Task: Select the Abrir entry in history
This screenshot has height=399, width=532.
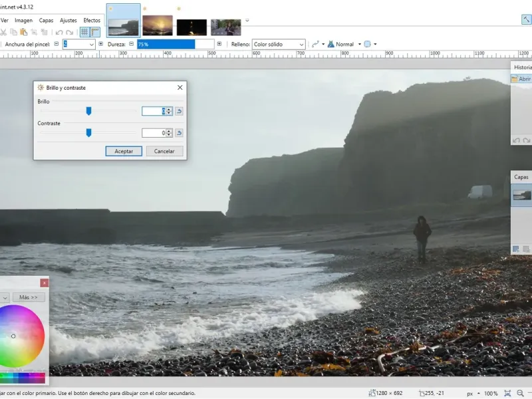Action: [521, 78]
